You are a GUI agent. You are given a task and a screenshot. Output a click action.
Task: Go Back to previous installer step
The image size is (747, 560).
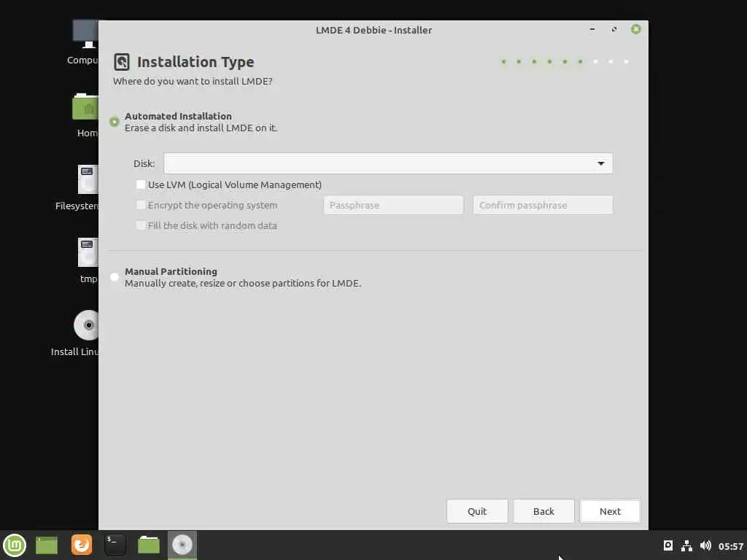pyautogui.click(x=543, y=511)
